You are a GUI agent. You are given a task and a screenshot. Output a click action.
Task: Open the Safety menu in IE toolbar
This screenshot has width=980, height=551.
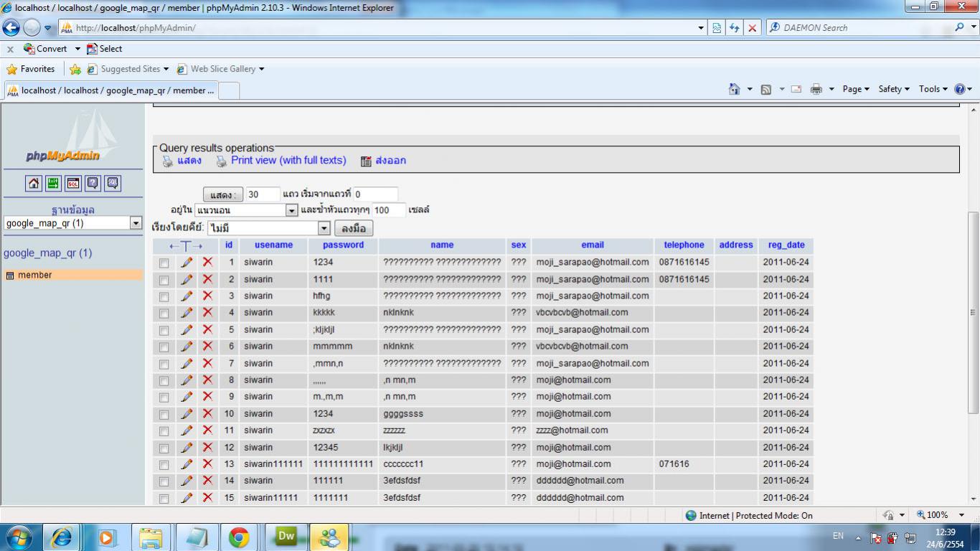(893, 89)
